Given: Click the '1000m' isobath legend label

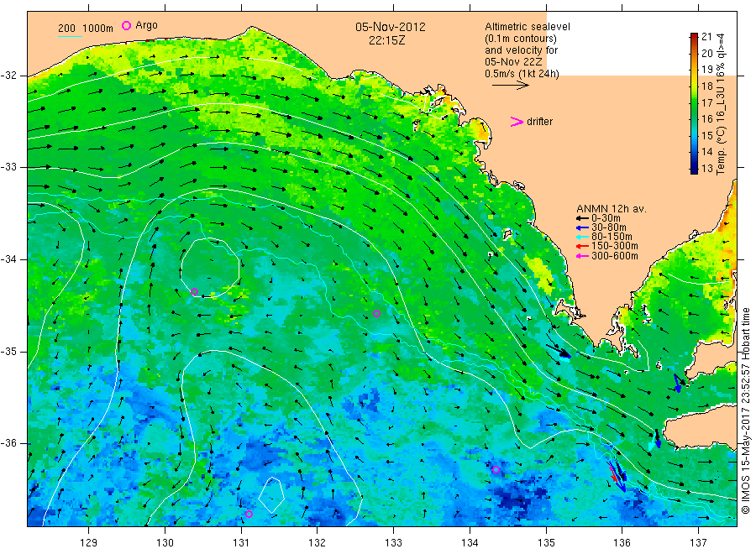Looking at the screenshot, I should click(x=98, y=29).
